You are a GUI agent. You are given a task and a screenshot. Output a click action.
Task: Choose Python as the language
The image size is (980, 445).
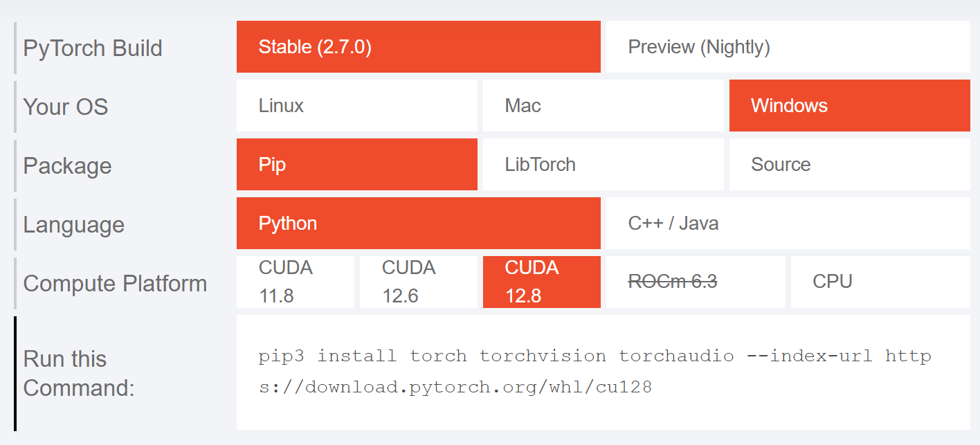pos(418,224)
